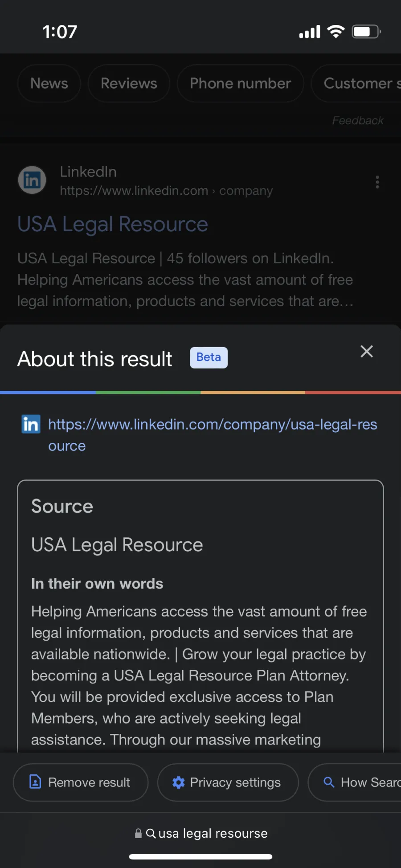
Task: Click the LinkedIn icon beside the URL
Action: tap(31, 424)
